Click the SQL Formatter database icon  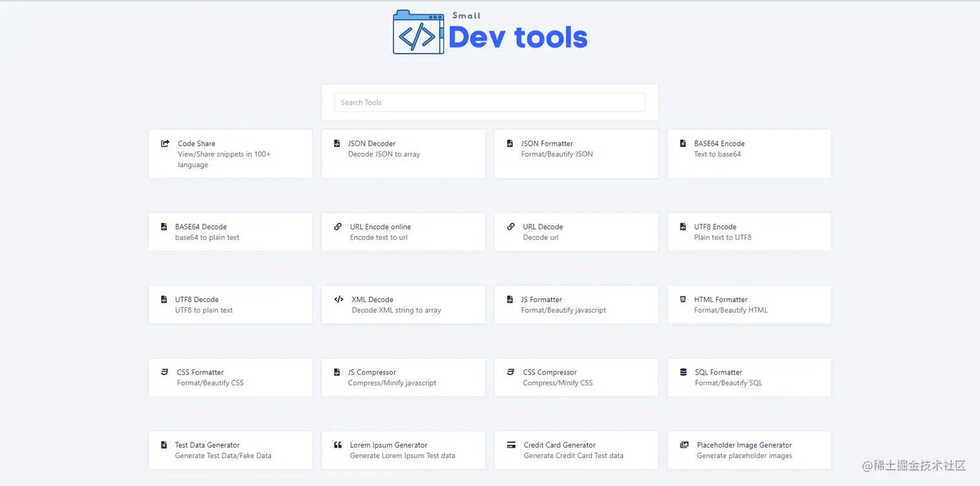683,372
